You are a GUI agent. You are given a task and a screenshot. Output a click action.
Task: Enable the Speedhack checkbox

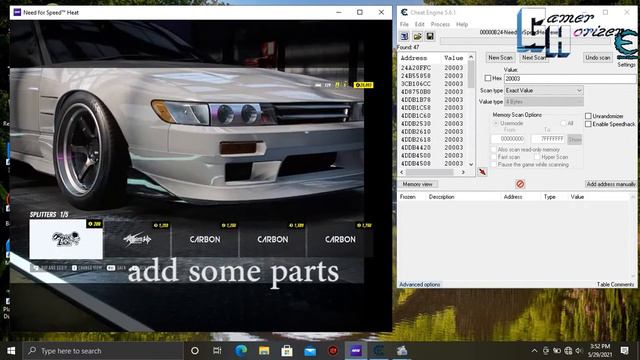[x=588, y=124]
